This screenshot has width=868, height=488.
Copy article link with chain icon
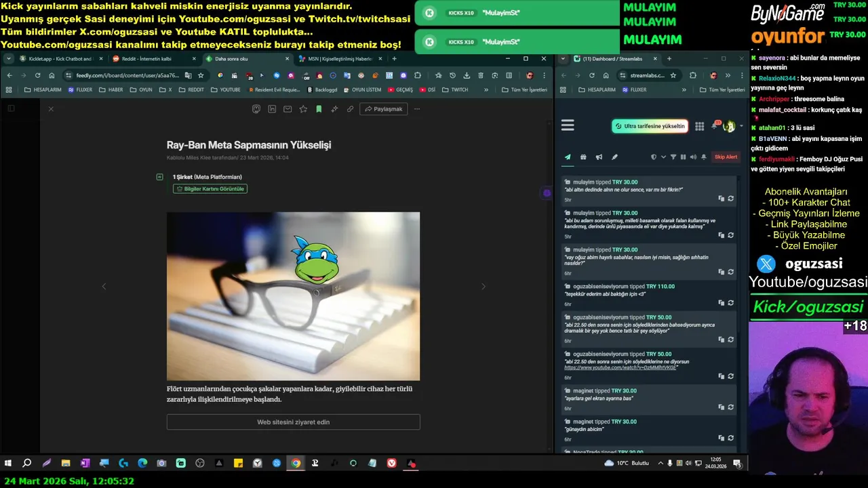tap(350, 108)
